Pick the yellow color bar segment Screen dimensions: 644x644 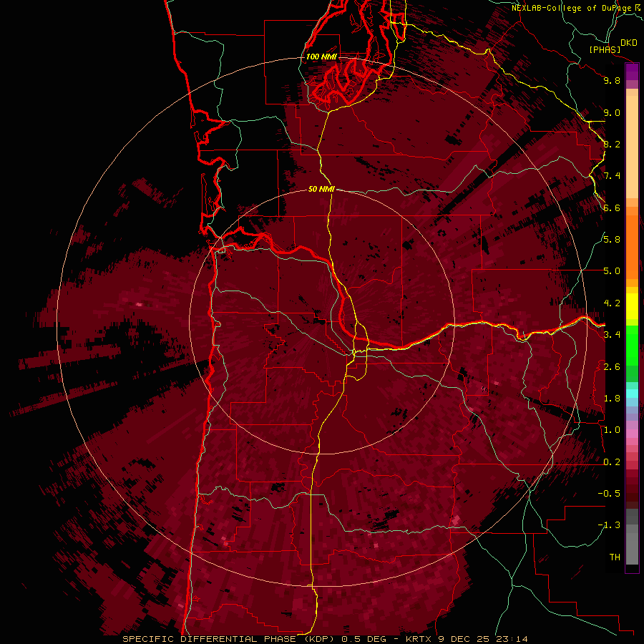tap(632, 306)
